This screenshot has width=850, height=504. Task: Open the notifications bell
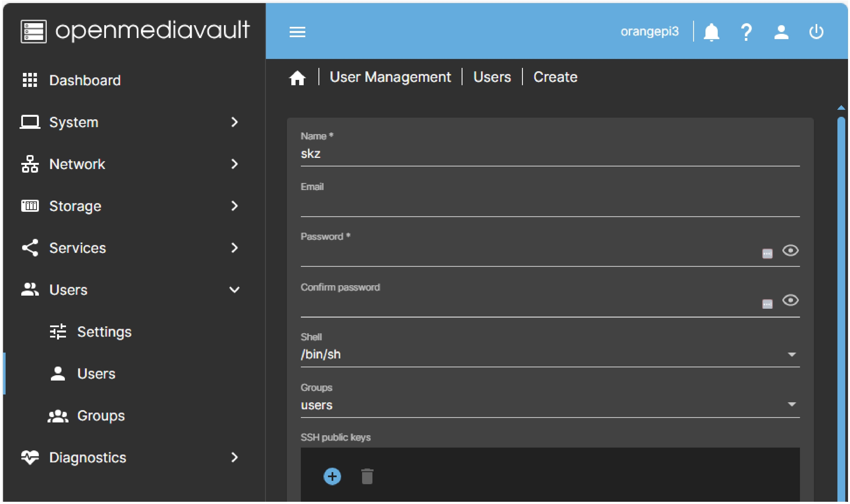coord(711,32)
